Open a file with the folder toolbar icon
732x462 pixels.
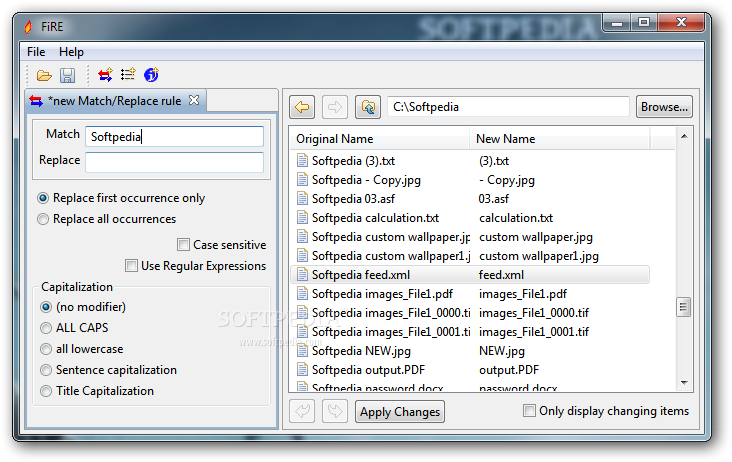(44, 75)
